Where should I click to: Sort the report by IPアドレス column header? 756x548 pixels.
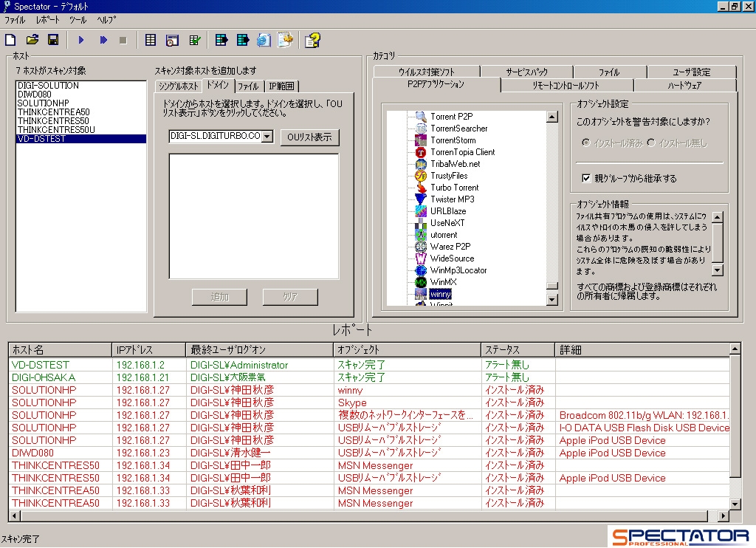[148, 350]
